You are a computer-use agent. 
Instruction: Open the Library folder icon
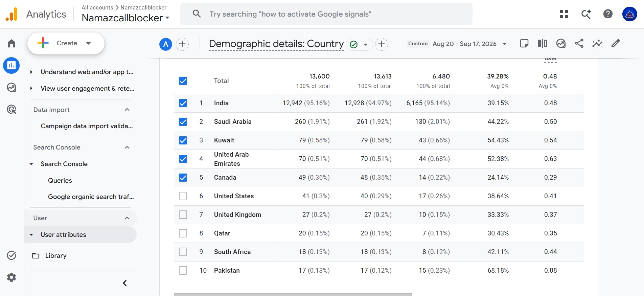(x=36, y=256)
